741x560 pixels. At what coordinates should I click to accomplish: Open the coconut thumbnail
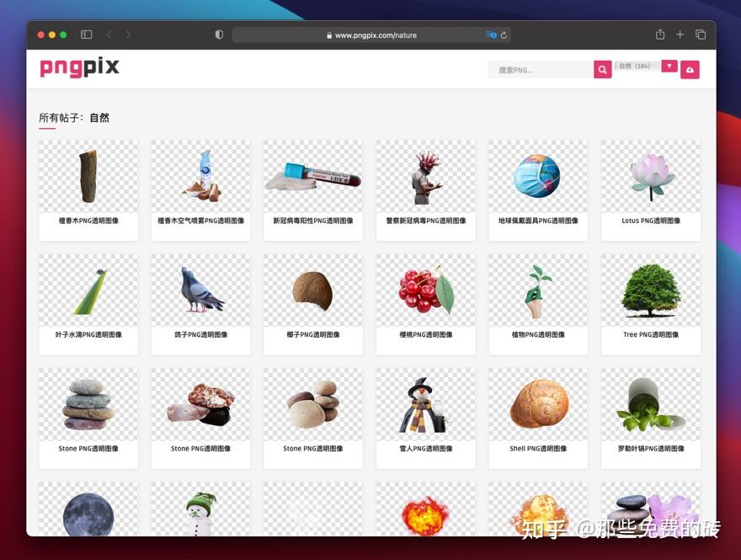click(x=313, y=291)
